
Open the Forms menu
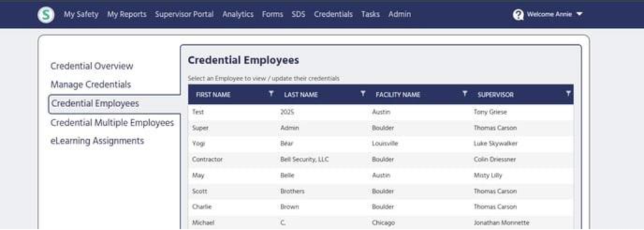[273, 14]
